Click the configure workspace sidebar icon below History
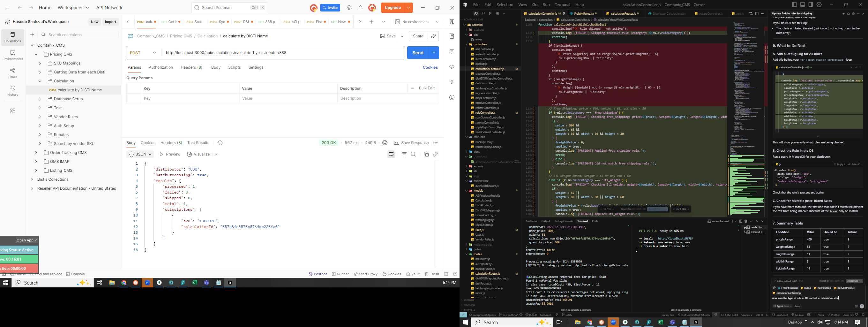868x327 pixels. 13,111
